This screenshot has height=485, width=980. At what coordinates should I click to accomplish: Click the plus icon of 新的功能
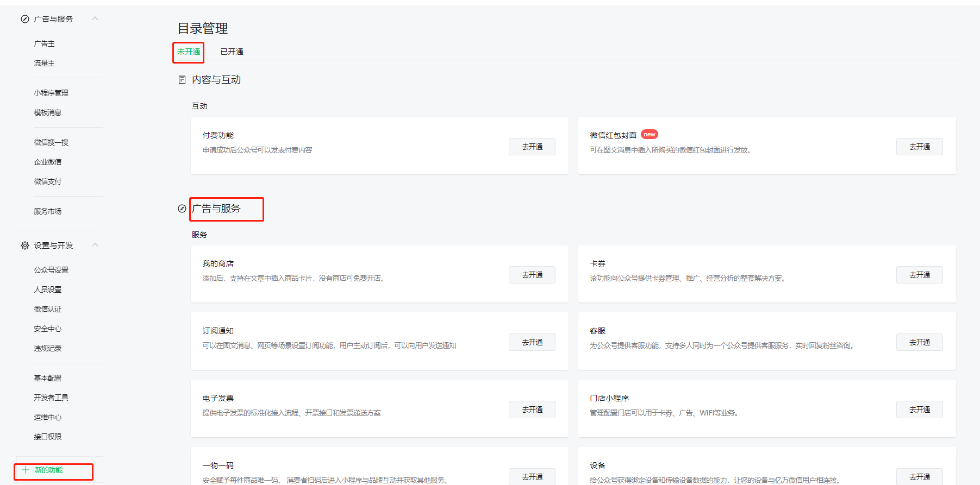(25, 470)
